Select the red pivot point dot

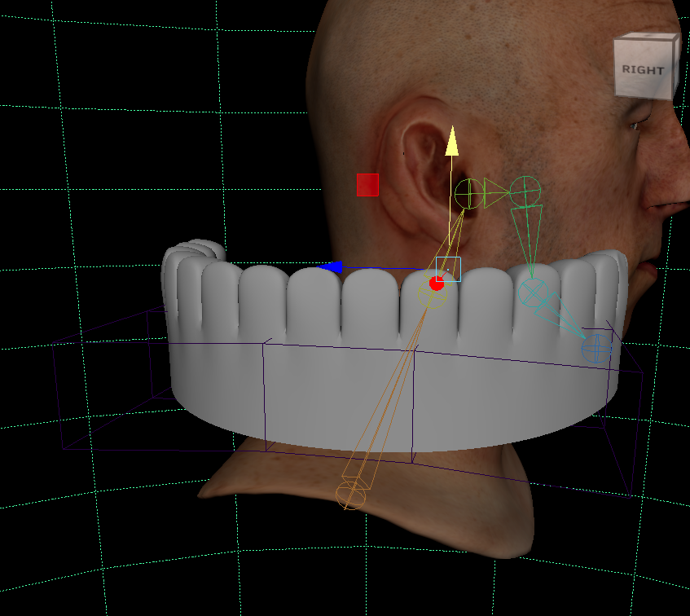pyautogui.click(x=437, y=284)
